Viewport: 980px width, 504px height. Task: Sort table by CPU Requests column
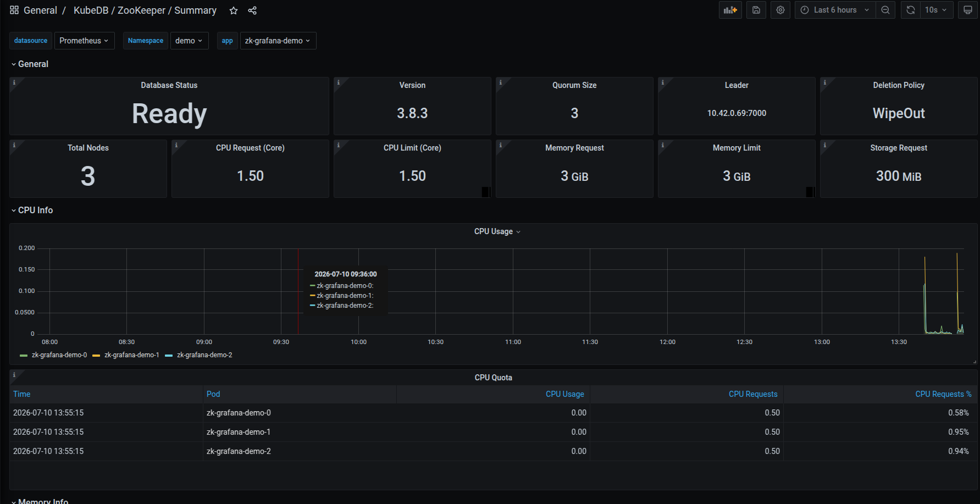pyautogui.click(x=753, y=394)
